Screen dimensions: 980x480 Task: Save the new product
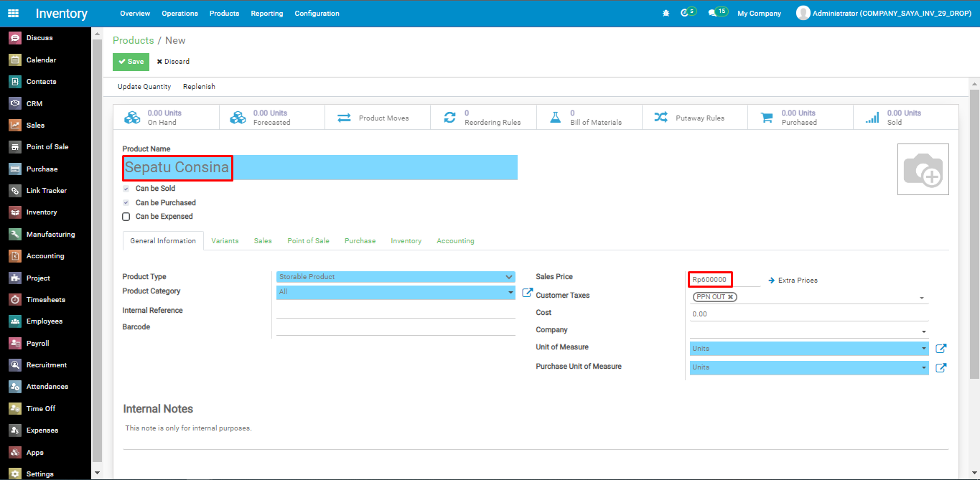(131, 62)
